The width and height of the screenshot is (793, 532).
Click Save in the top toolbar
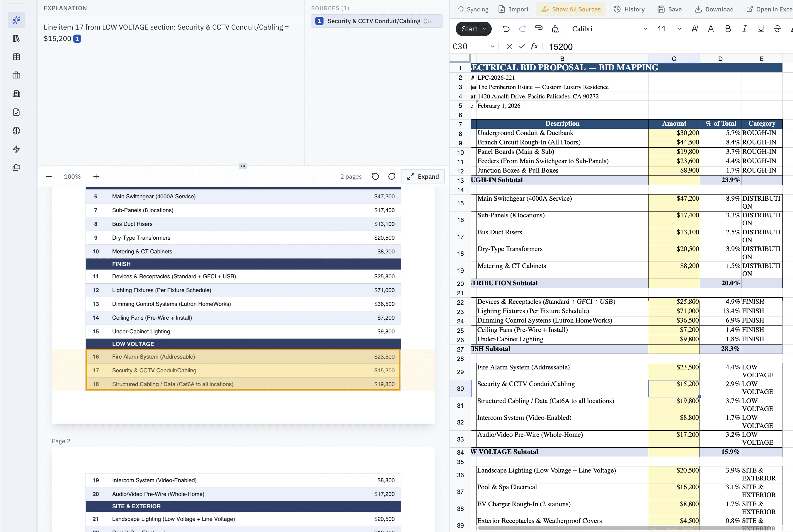click(x=670, y=9)
